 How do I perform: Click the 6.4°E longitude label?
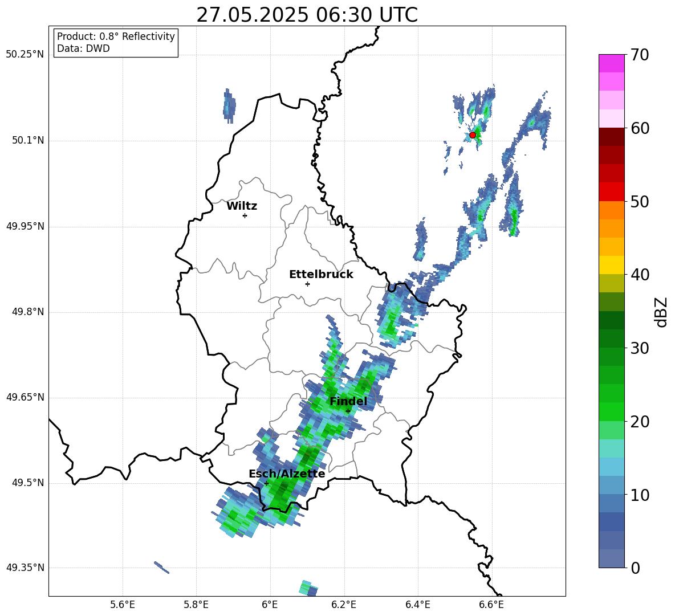417,605
